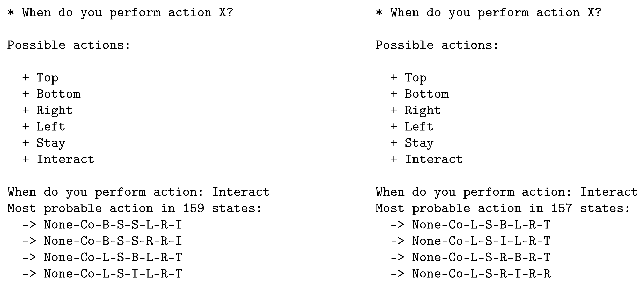Click the Right action in the left list
The image size is (644, 286).
[54, 110]
